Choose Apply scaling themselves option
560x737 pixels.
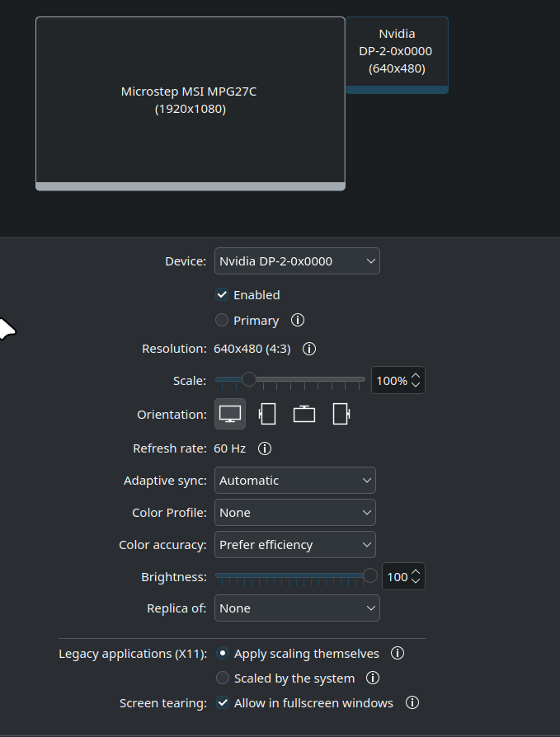click(223, 654)
